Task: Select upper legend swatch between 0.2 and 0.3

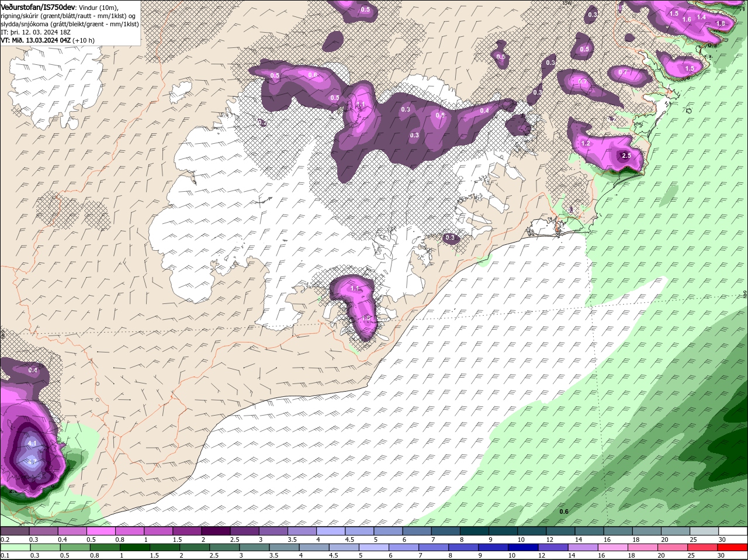Action: pos(15,531)
